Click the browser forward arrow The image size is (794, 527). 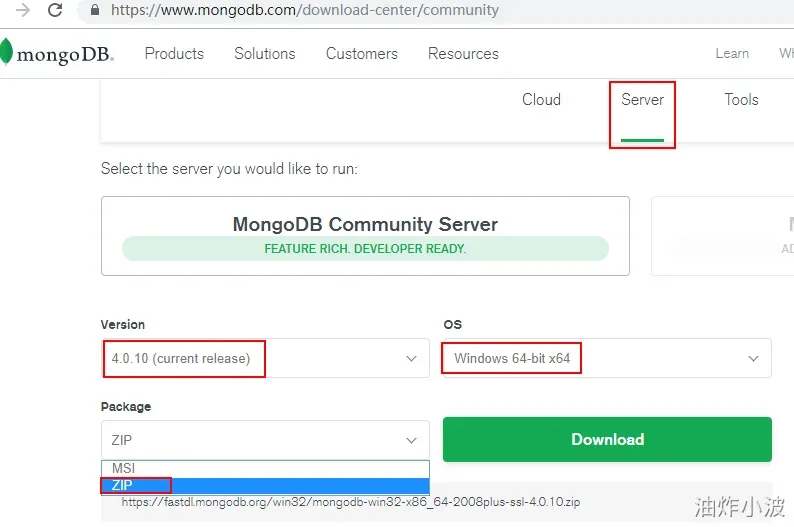click(x=23, y=10)
